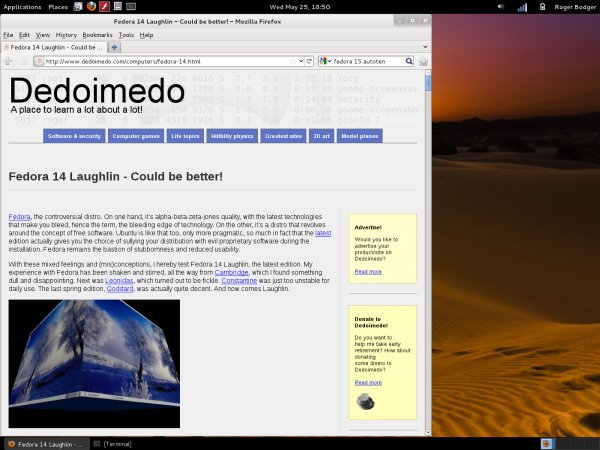This screenshot has height=450, width=600.
Task: Click the site identity icon in URL bar
Action: point(39,61)
